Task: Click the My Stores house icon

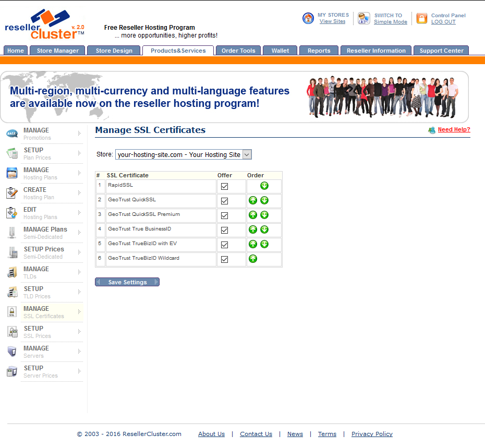Action: (x=308, y=18)
